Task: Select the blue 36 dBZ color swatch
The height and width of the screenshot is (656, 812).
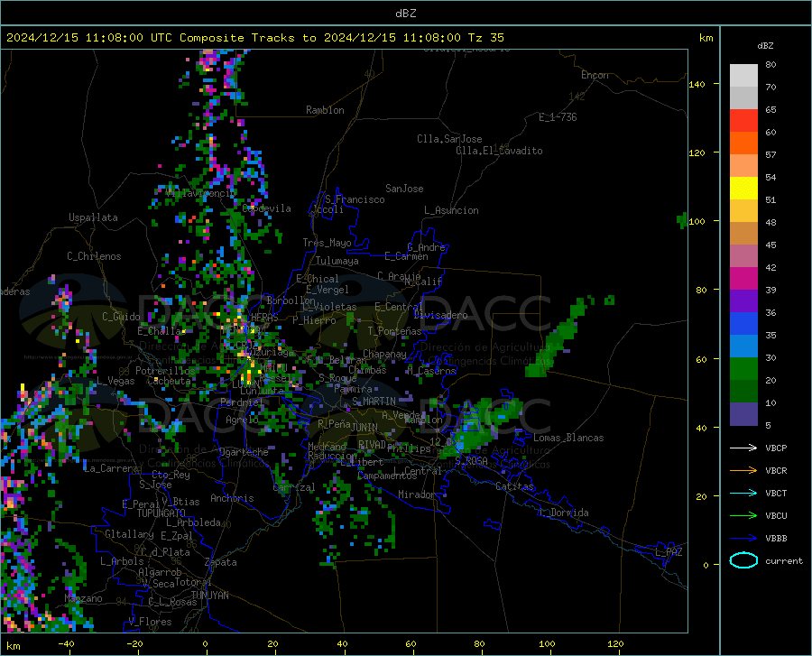Action: point(743,324)
